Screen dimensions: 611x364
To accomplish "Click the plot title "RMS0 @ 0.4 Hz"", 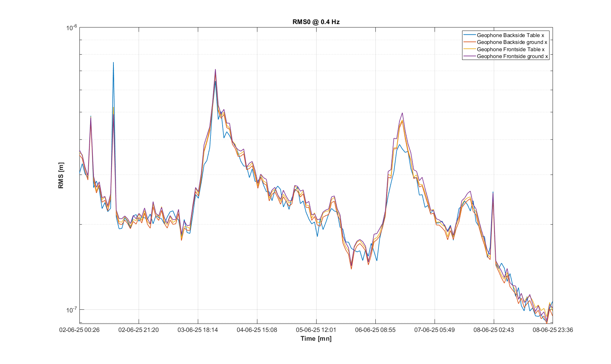I will 316,22.
